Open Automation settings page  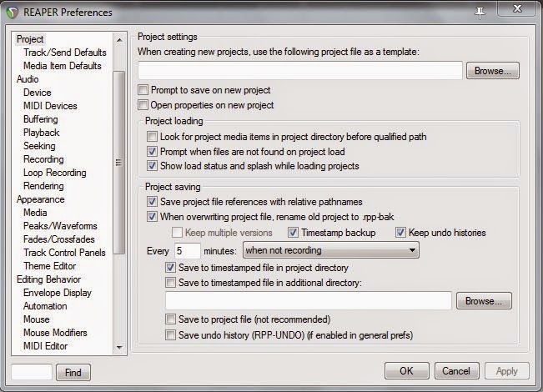point(45,306)
